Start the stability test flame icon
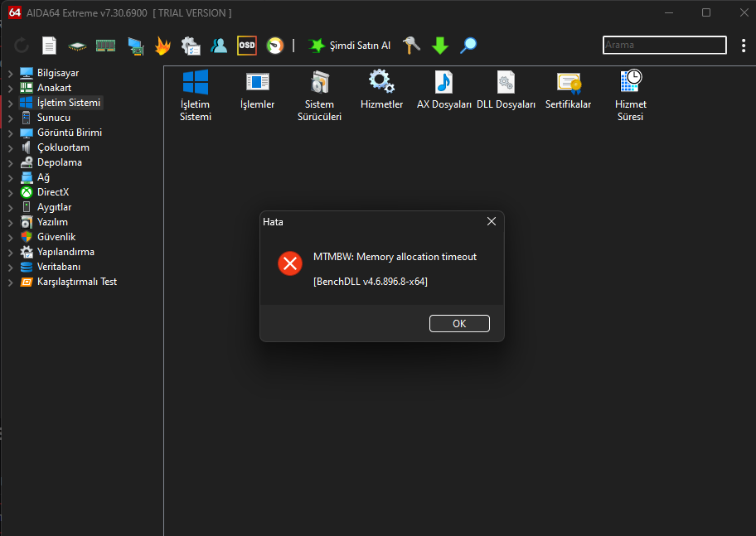Image resolution: width=756 pixels, height=536 pixels. click(x=163, y=46)
